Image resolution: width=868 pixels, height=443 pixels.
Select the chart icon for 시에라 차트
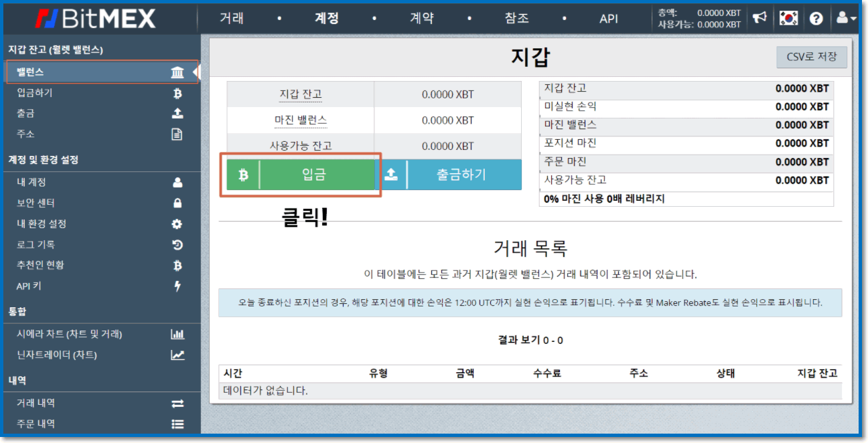point(177,335)
